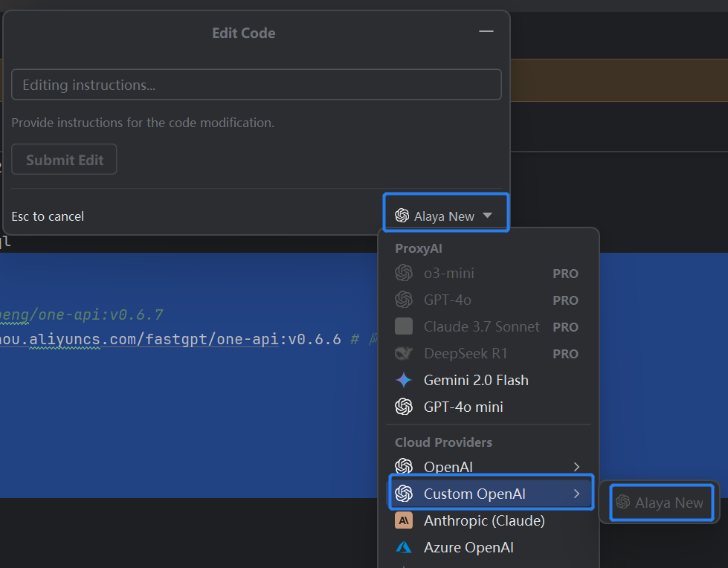Click the OpenAI provider logo icon
The height and width of the screenshot is (568, 728).
(x=404, y=466)
